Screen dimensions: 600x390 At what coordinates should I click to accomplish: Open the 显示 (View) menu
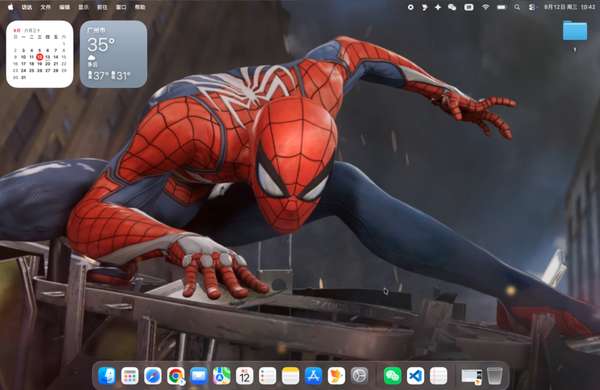click(x=83, y=7)
